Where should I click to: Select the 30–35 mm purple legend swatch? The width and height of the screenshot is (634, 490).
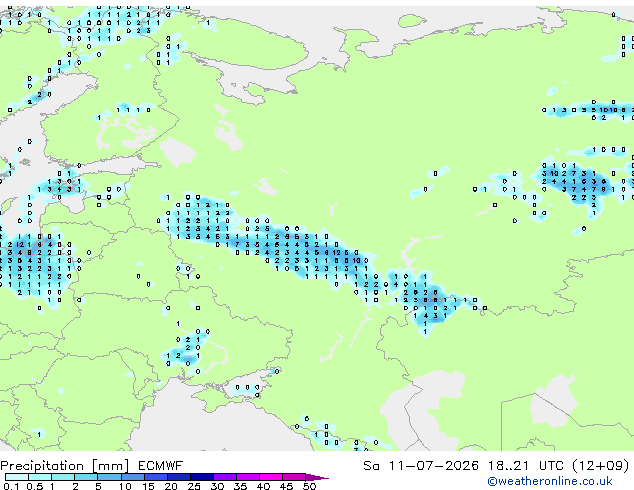[225, 477]
